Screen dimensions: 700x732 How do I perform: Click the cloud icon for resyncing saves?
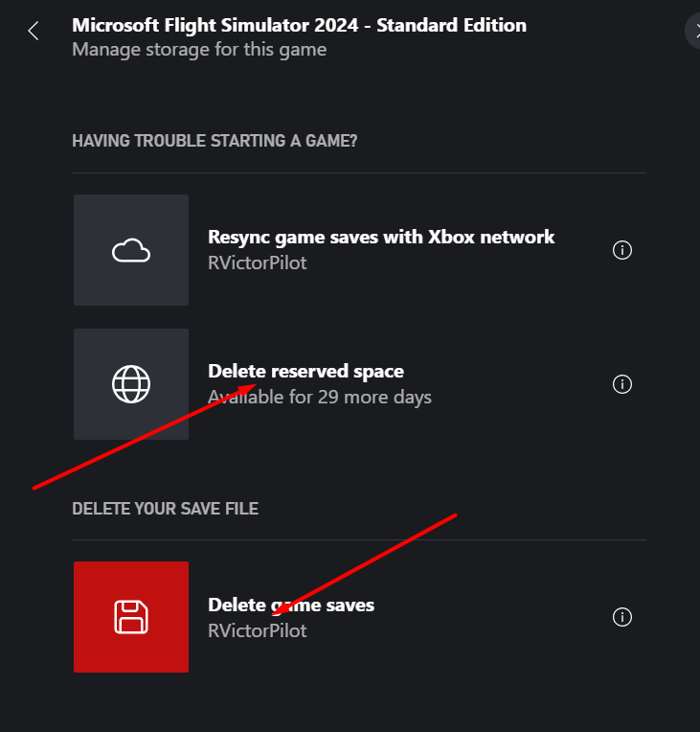(131, 250)
